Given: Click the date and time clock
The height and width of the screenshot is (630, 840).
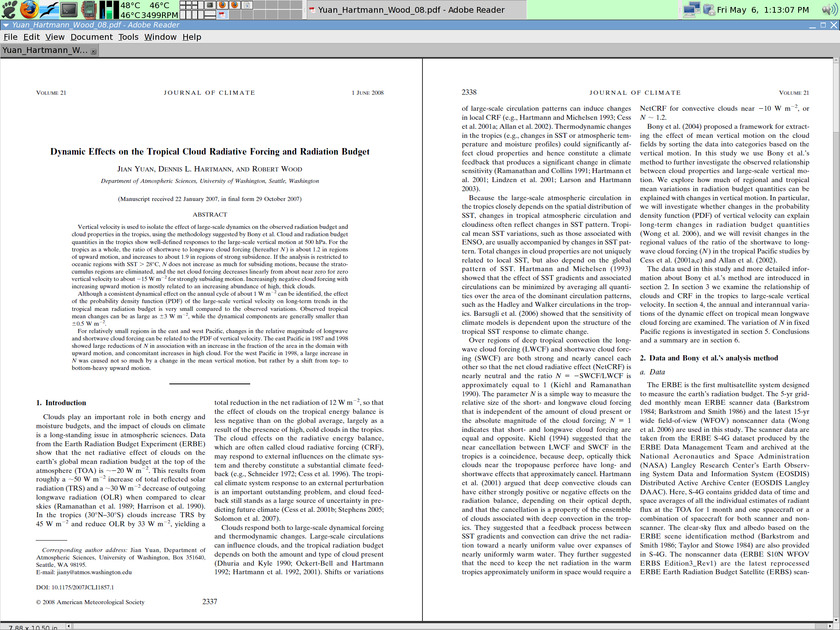Looking at the screenshot, I should pyautogui.click(x=762, y=9).
